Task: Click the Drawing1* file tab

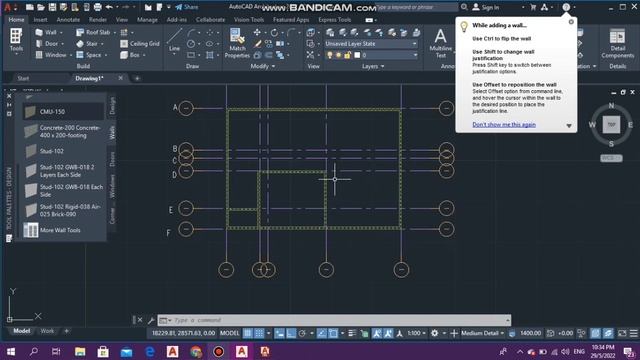Action: coord(89,78)
